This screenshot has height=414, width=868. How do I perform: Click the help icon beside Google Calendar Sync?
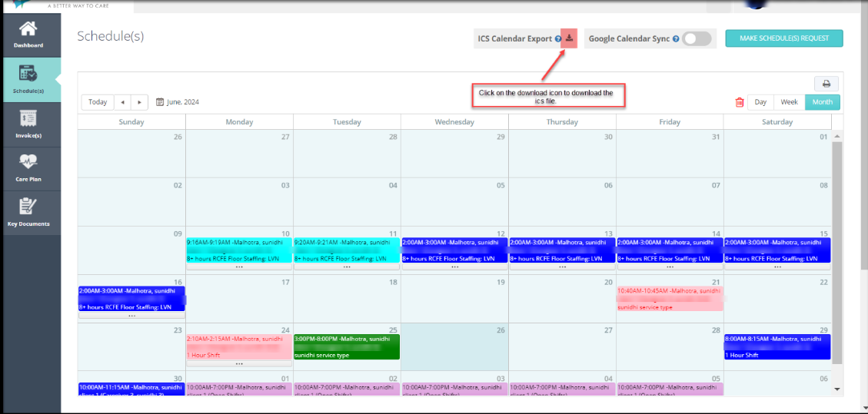[x=676, y=39]
